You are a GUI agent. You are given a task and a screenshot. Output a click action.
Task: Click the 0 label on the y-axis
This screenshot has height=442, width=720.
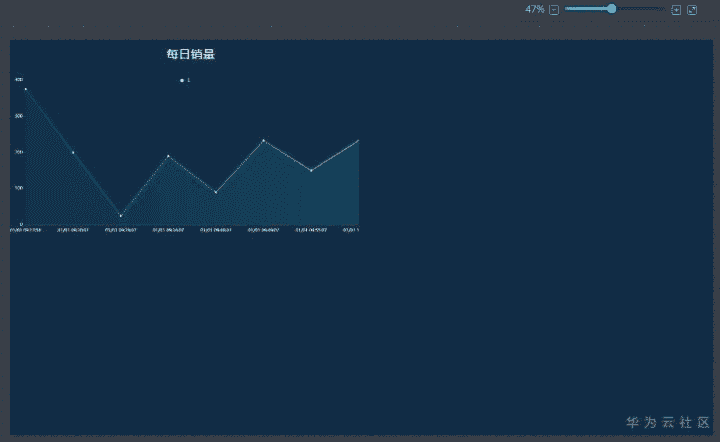pos(20,224)
